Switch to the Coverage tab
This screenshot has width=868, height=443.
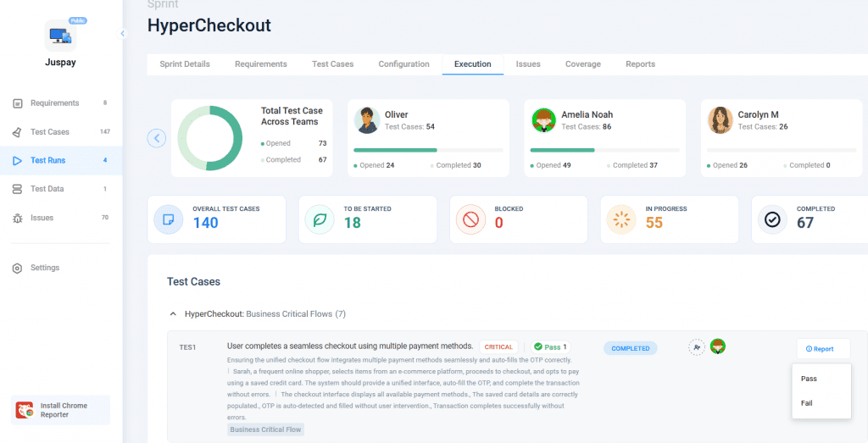coord(583,64)
